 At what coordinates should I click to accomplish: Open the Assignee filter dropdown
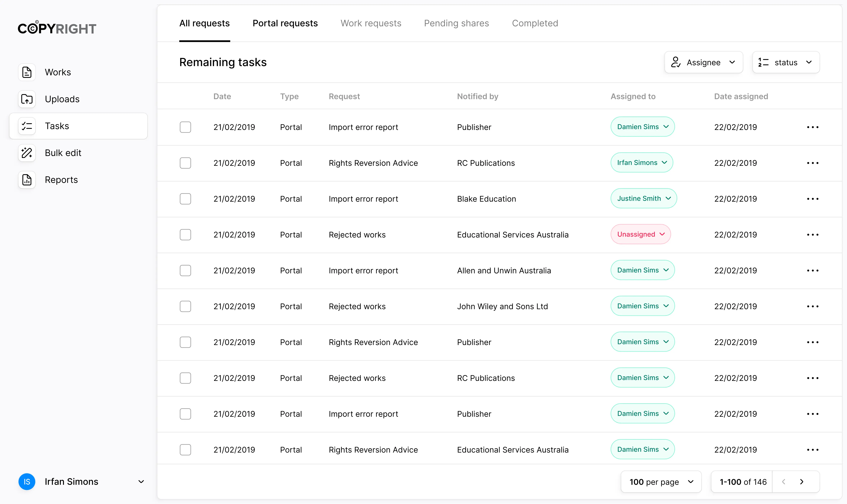coord(704,63)
